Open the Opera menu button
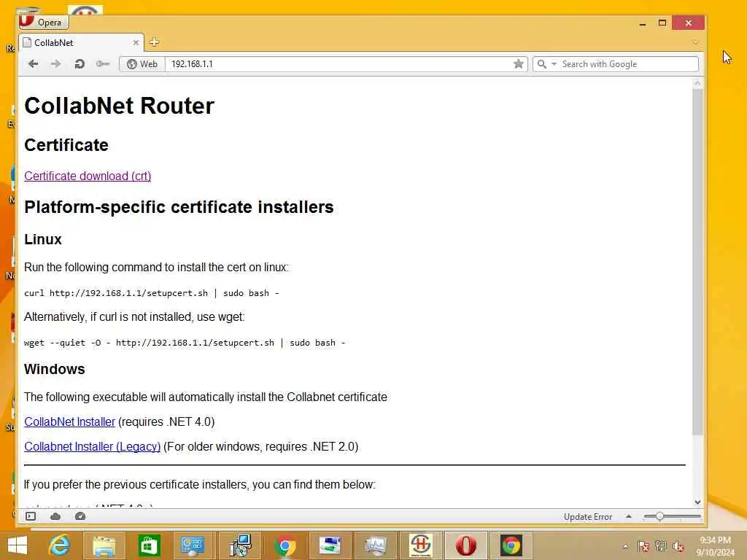The height and width of the screenshot is (560, 747). [x=44, y=22]
